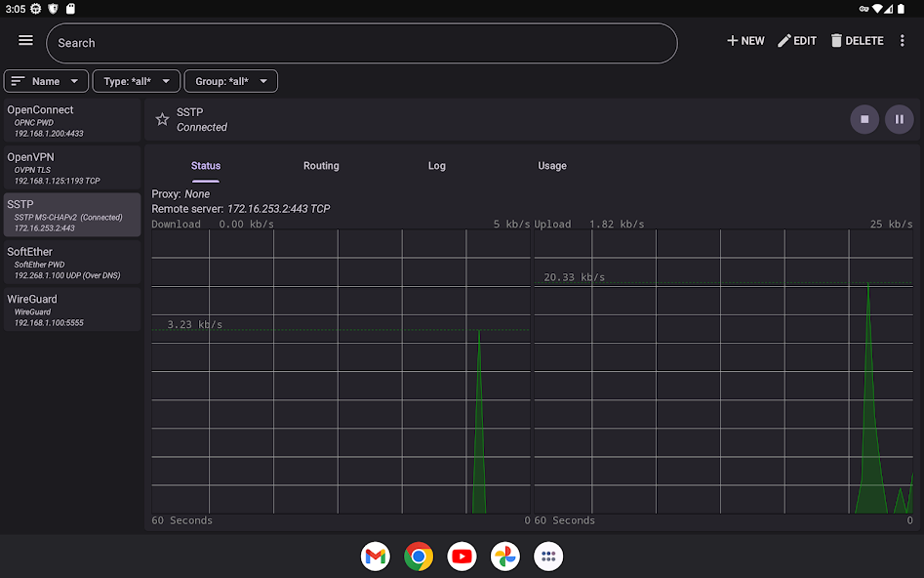The image size is (924, 578).
Task: Click the 192.168.1.200:4433 address text
Action: point(49,134)
